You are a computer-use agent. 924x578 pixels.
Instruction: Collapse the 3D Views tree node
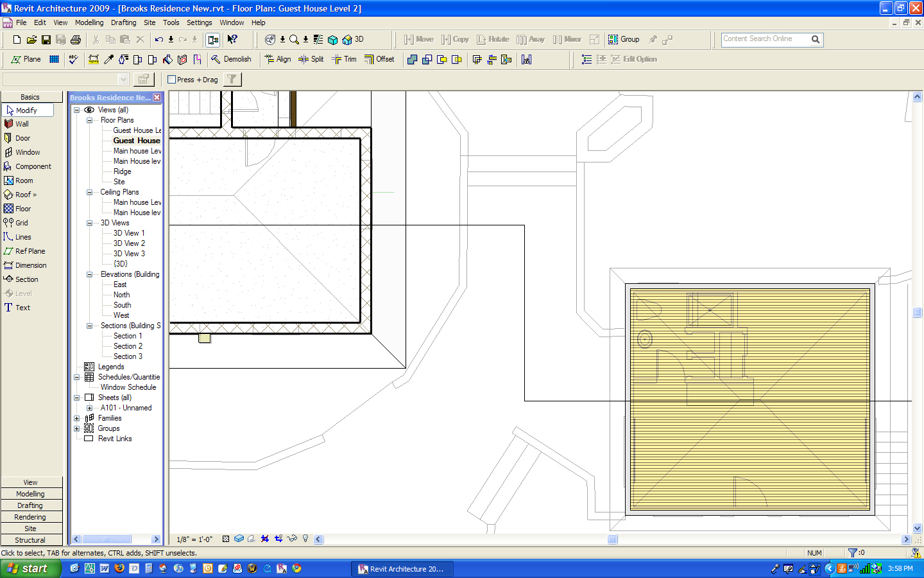89,223
